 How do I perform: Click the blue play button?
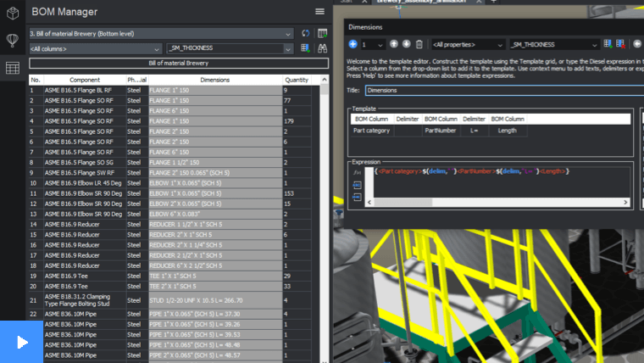(21, 342)
